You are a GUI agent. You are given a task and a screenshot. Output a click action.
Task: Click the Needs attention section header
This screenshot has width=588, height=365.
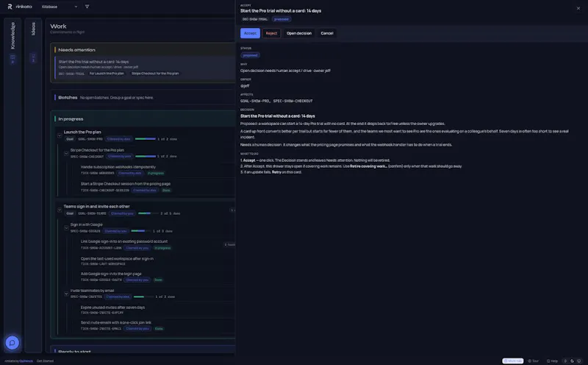(x=76, y=50)
